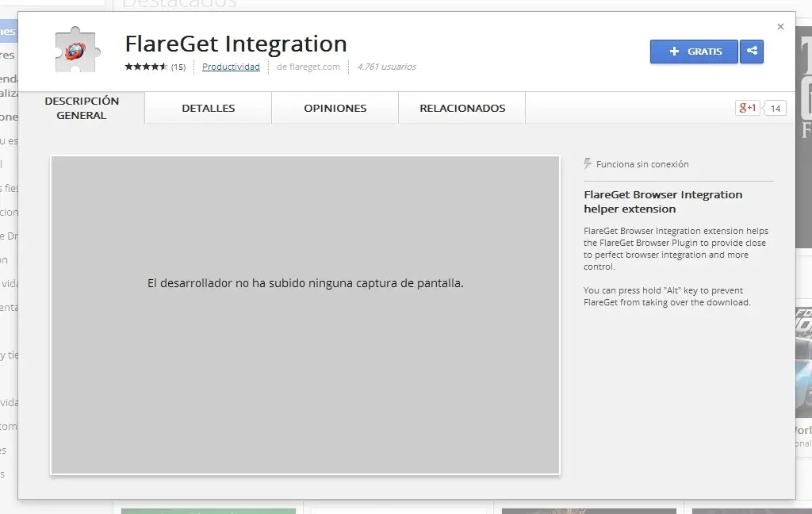Select the Descripción General tab
Image resolution: width=812 pixels, height=514 pixels.
point(82,108)
